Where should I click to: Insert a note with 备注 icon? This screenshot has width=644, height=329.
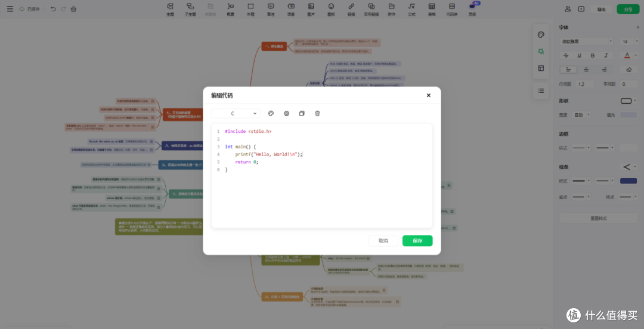click(x=271, y=9)
